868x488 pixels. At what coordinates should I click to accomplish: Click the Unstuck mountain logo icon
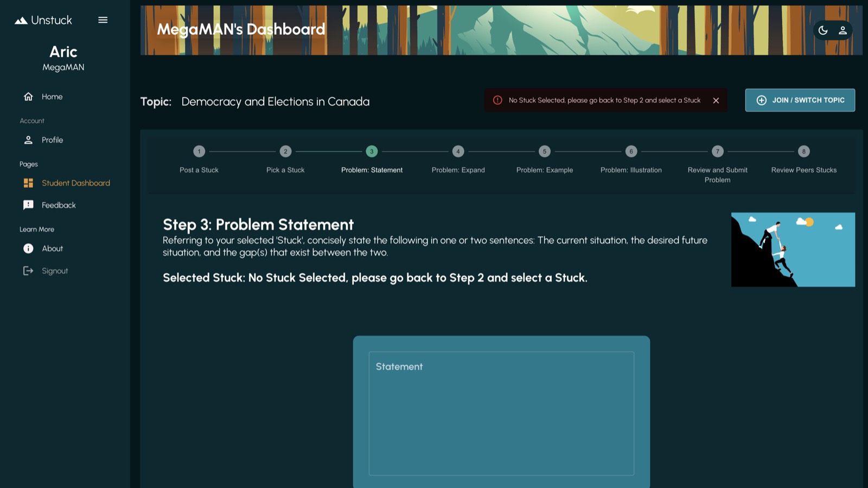tap(21, 21)
